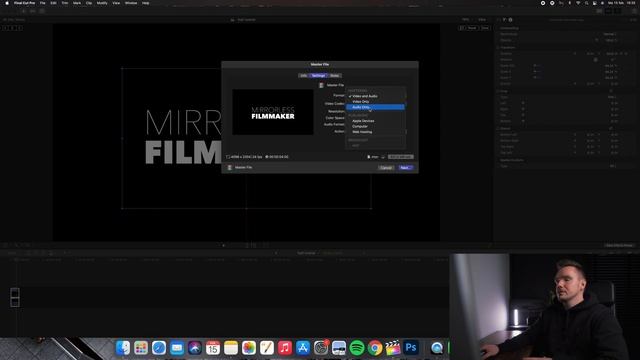
Task: Open Siri from the dock
Action: (x=195, y=348)
